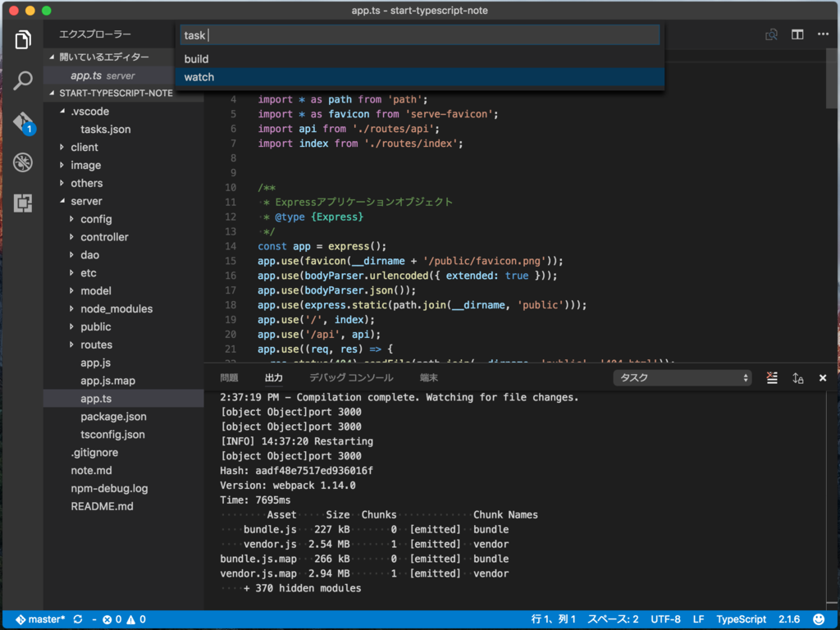The width and height of the screenshot is (840, 630).
Task: Open Source Control view with badge
Action: 23,123
